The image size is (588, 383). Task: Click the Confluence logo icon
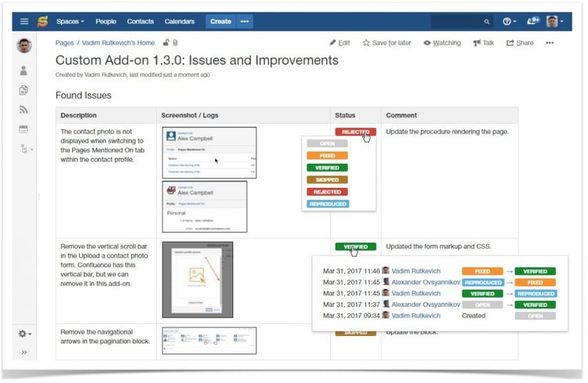42,21
